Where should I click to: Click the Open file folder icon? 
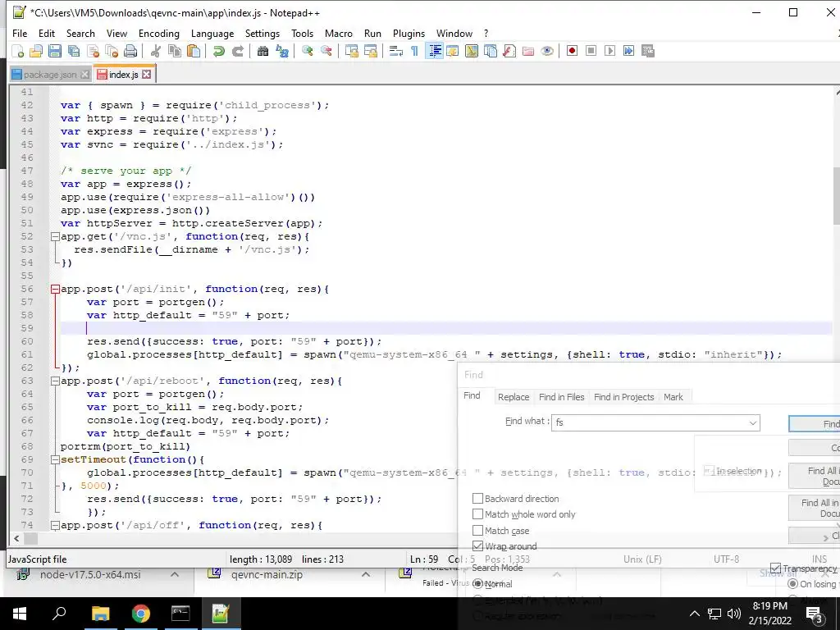[x=36, y=51]
